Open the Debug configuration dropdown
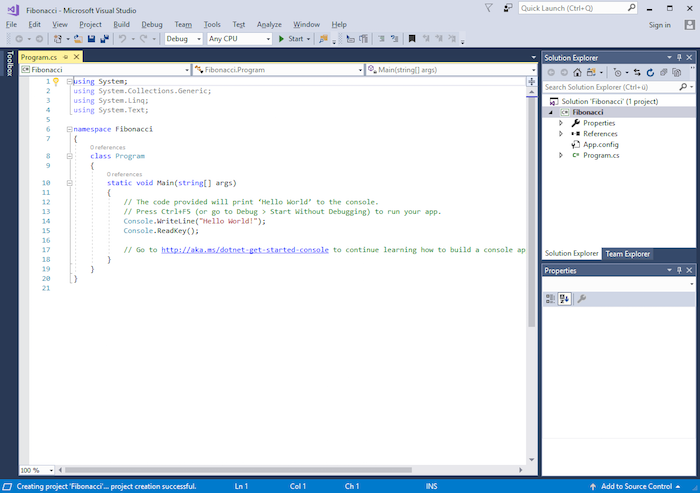 183,39
